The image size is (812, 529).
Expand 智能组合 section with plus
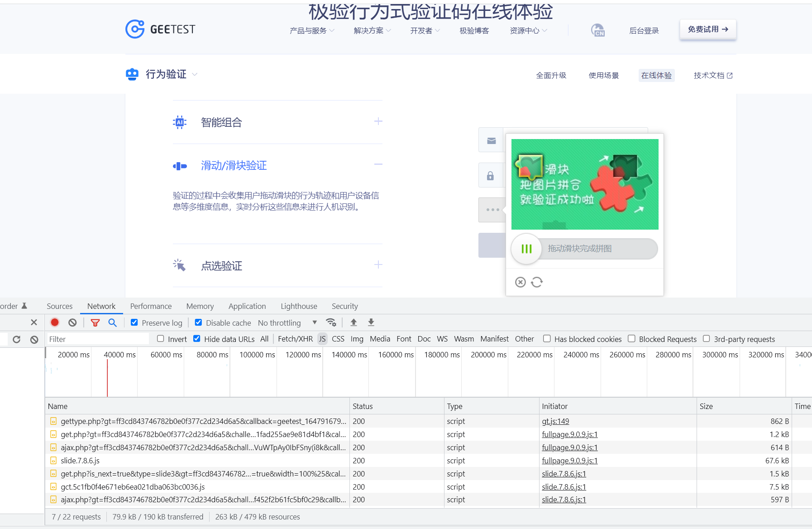click(378, 121)
